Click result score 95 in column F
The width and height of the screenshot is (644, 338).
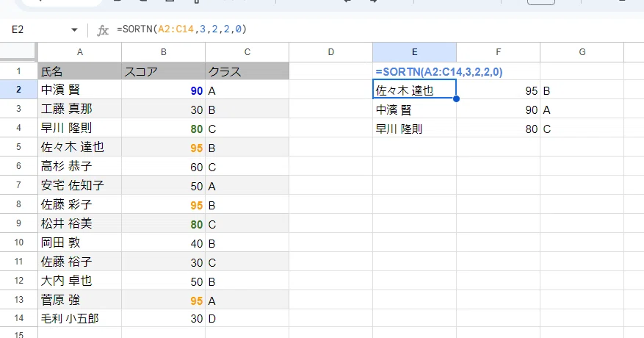click(498, 90)
